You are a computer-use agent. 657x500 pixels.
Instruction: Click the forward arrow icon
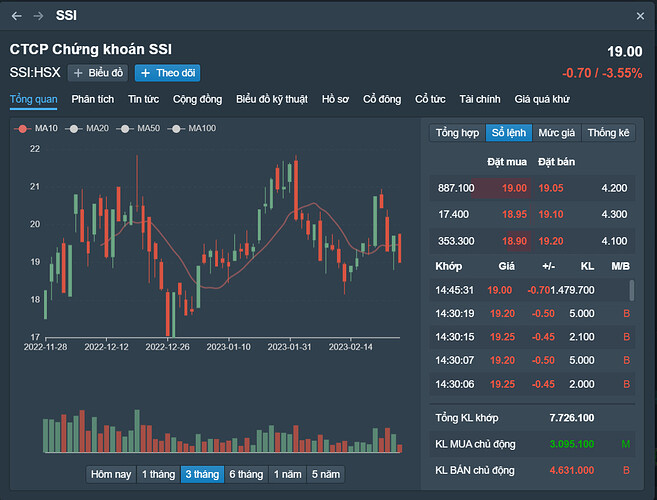pyautogui.click(x=38, y=16)
